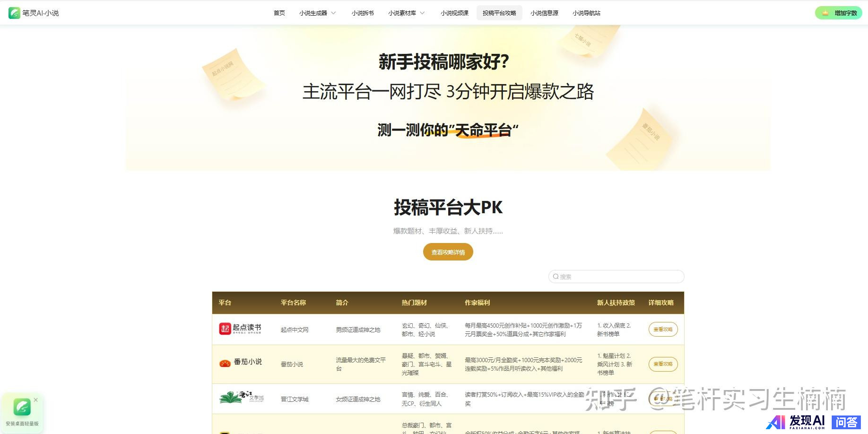The image size is (868, 434).
Task: Select the 投稿平台攻略 tab
Action: pyautogui.click(x=499, y=13)
